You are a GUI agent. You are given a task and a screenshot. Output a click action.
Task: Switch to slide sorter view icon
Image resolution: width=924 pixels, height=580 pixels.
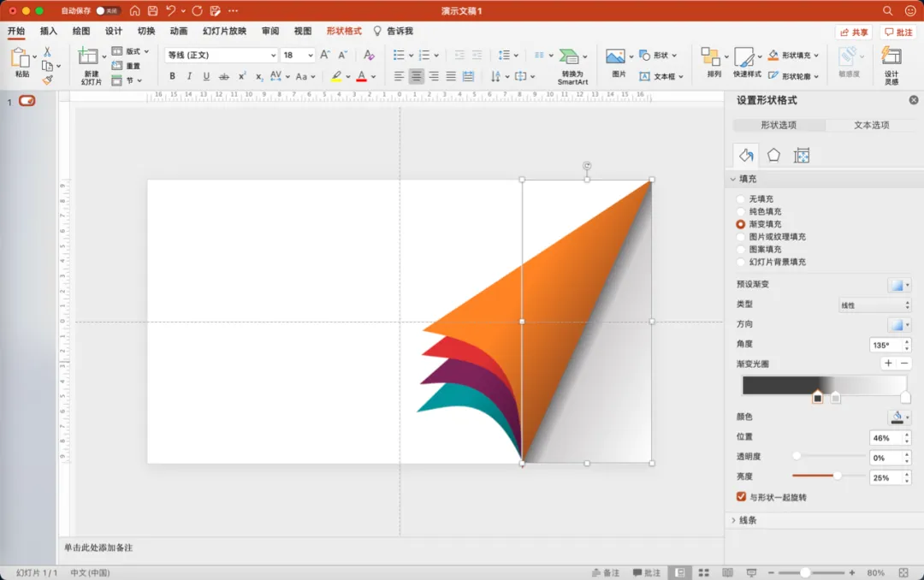pos(703,572)
